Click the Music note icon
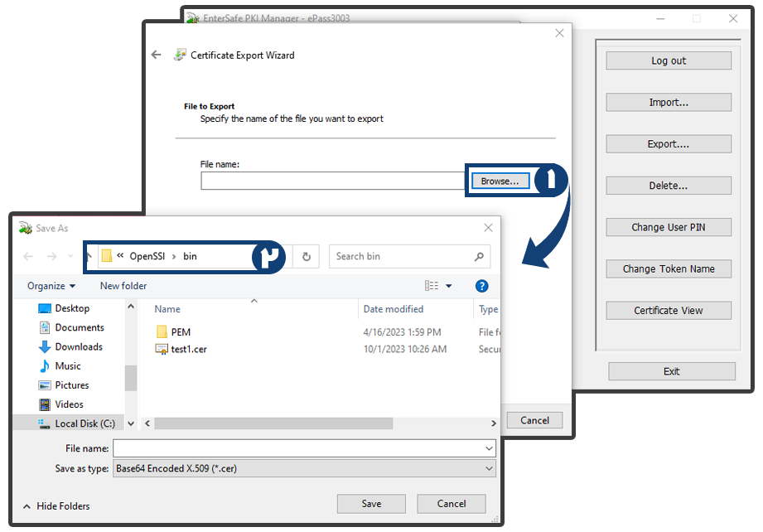 coord(44,366)
